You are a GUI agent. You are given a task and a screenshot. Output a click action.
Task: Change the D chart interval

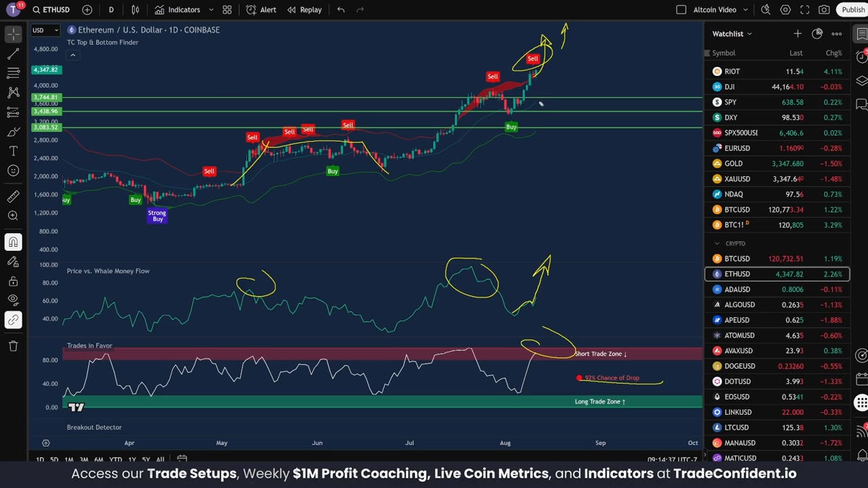(x=111, y=9)
